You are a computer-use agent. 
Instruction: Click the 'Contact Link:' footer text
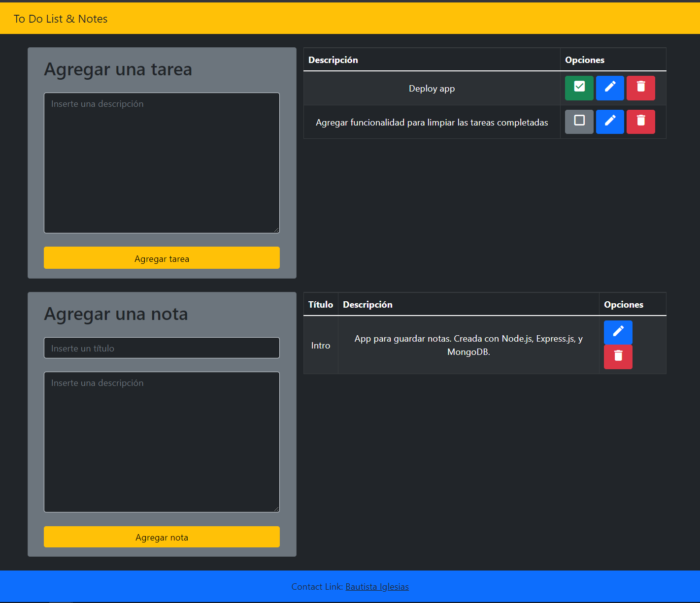pyautogui.click(x=317, y=587)
